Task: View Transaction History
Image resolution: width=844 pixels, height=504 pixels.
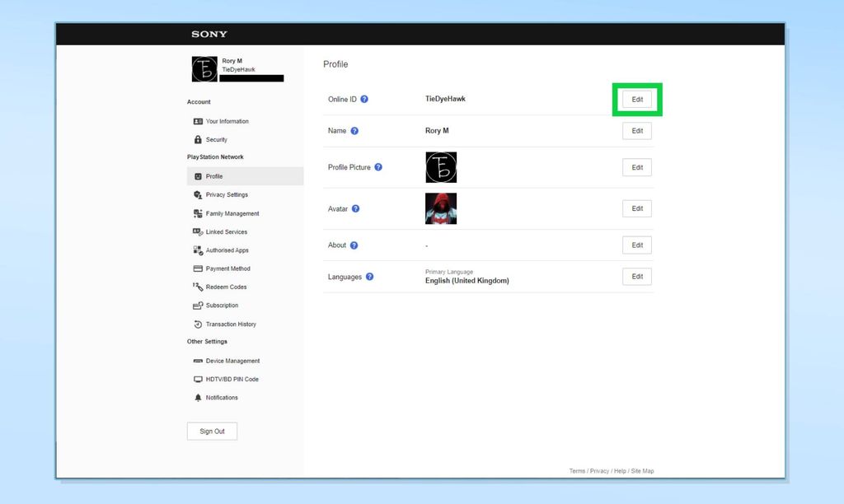Action: coord(231,324)
